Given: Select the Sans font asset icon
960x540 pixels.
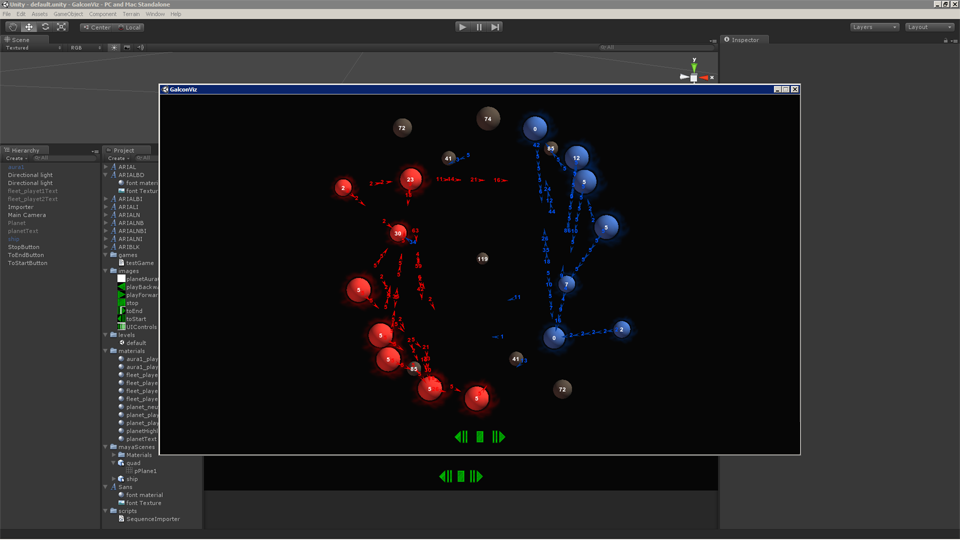Looking at the screenshot, I should click(x=114, y=487).
